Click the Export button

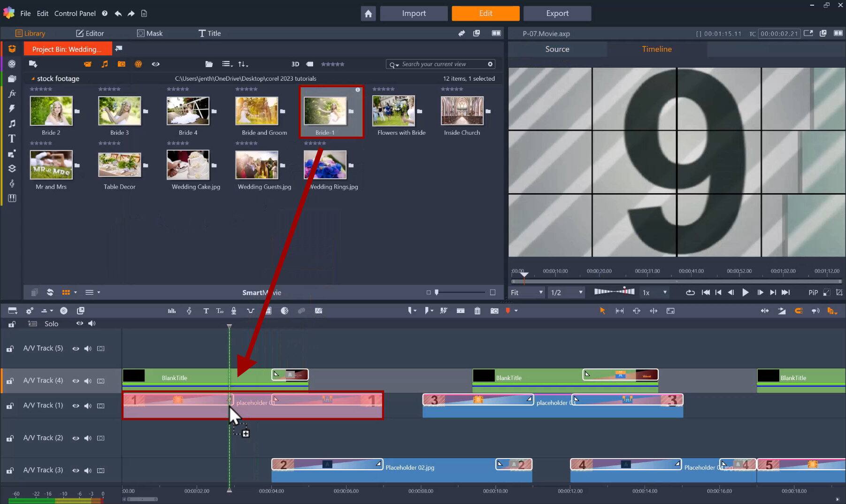point(557,13)
